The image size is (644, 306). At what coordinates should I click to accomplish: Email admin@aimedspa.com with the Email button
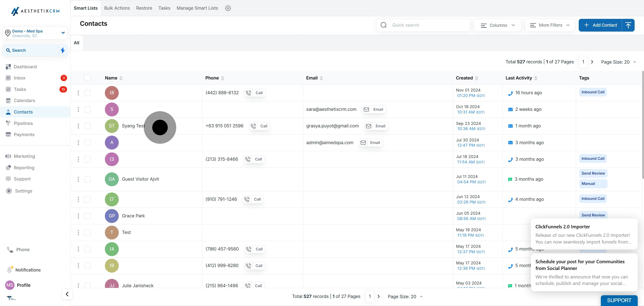click(371, 143)
